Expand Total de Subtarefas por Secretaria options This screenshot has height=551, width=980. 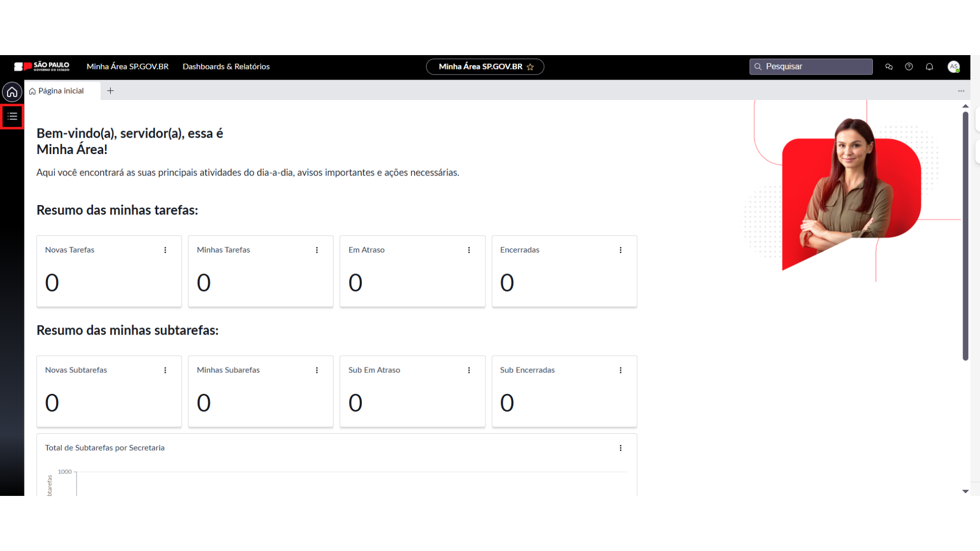(621, 448)
